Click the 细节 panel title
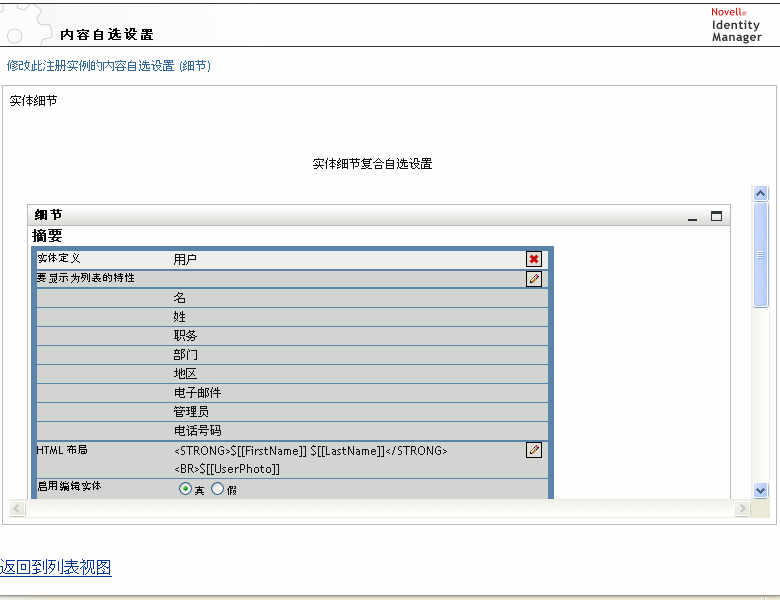Viewport: 780px width, 600px height. 48,215
